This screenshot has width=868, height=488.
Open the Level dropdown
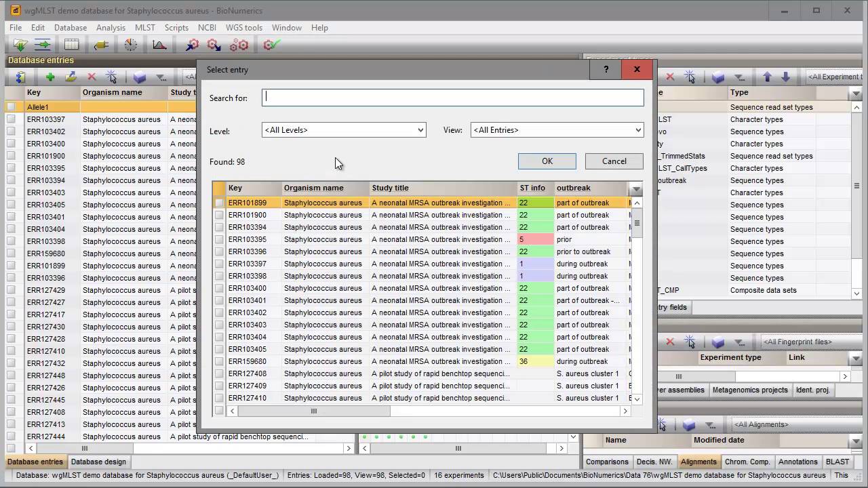tap(344, 130)
